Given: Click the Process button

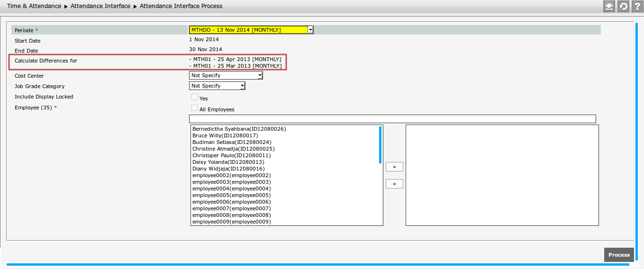Looking at the screenshot, I should [x=619, y=255].
